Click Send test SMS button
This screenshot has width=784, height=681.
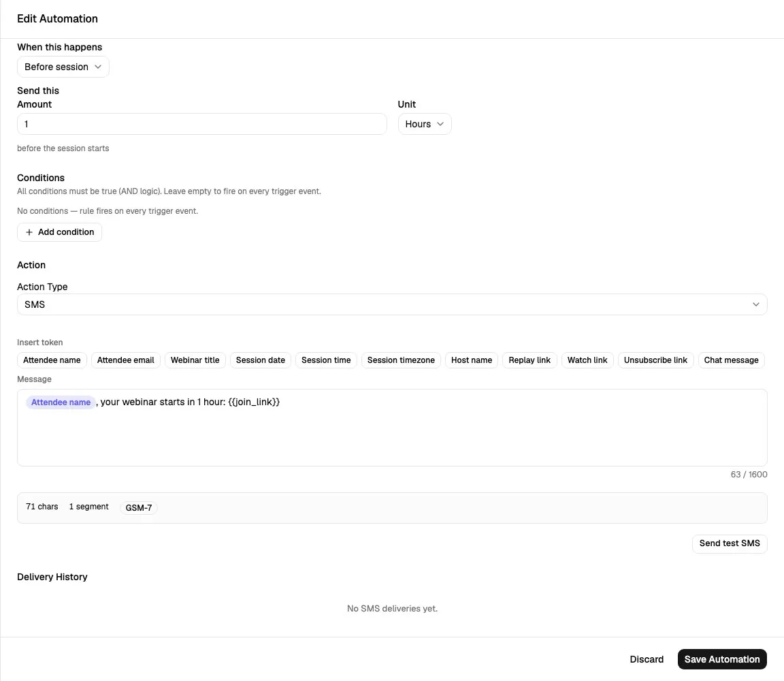coord(730,543)
